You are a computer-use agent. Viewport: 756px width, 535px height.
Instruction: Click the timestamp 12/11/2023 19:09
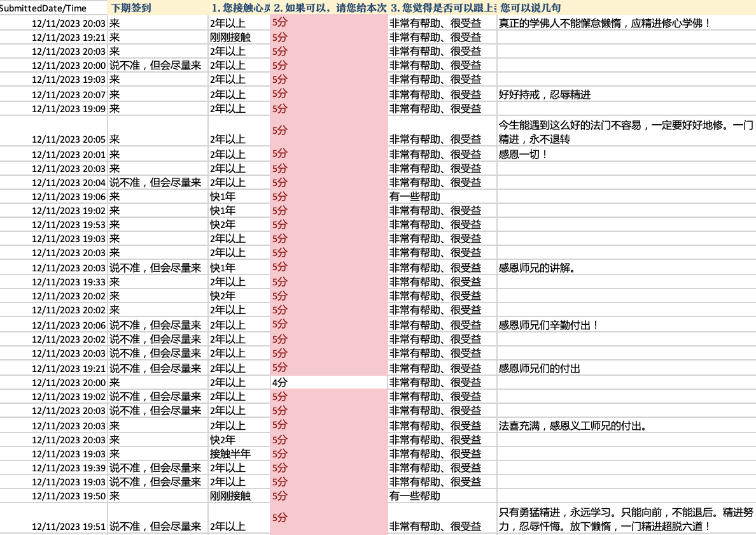[69, 108]
